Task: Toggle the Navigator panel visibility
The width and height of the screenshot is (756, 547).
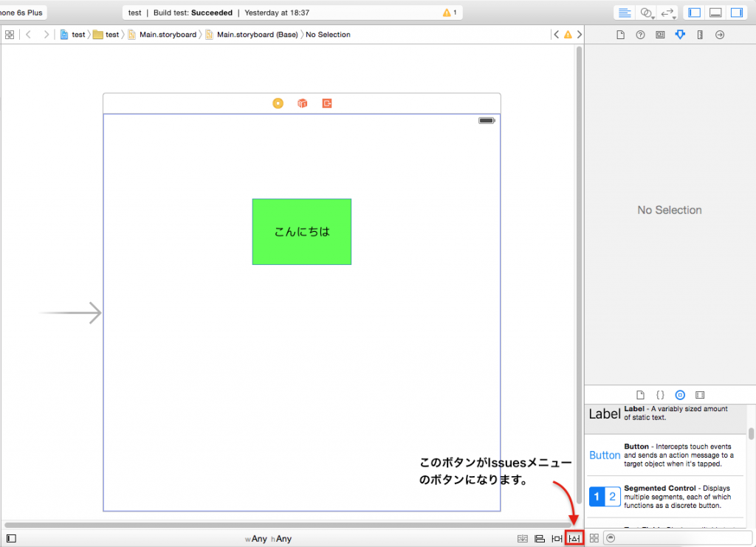Action: 694,13
